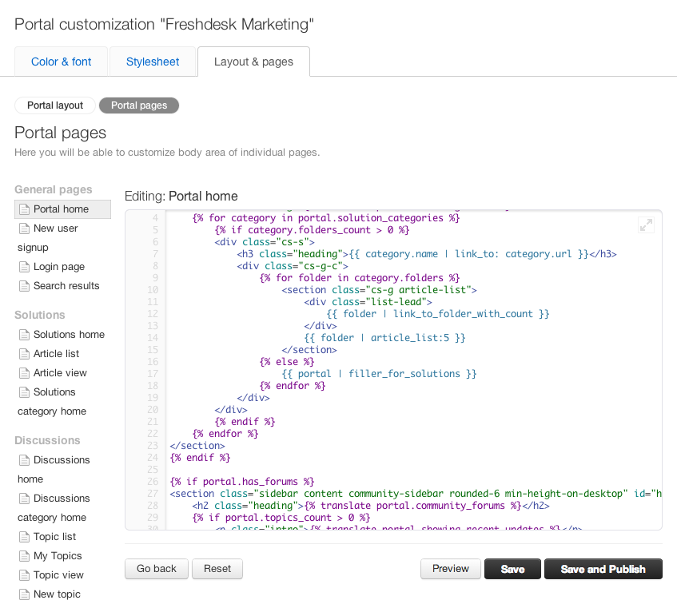677x616 pixels.
Task: Click Save and Publish
Action: (603, 569)
